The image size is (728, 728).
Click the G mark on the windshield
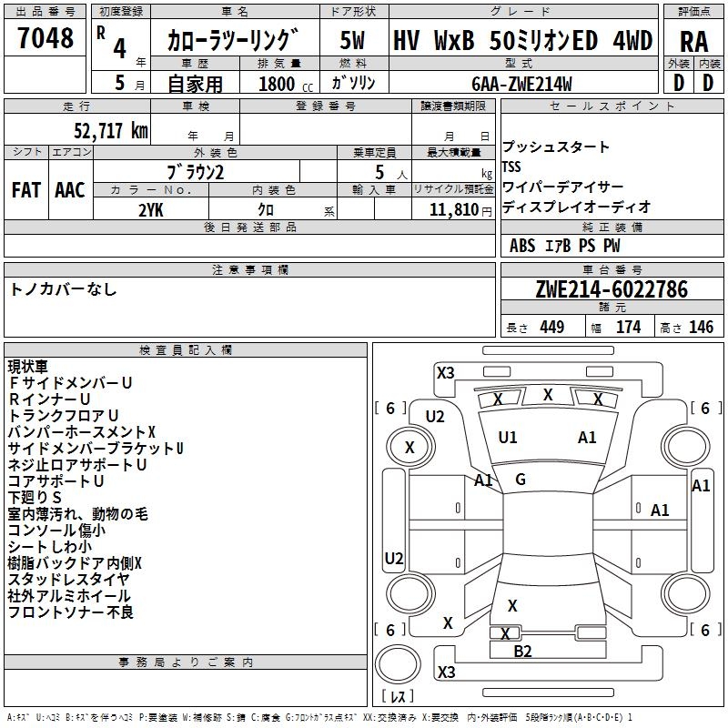tap(521, 480)
